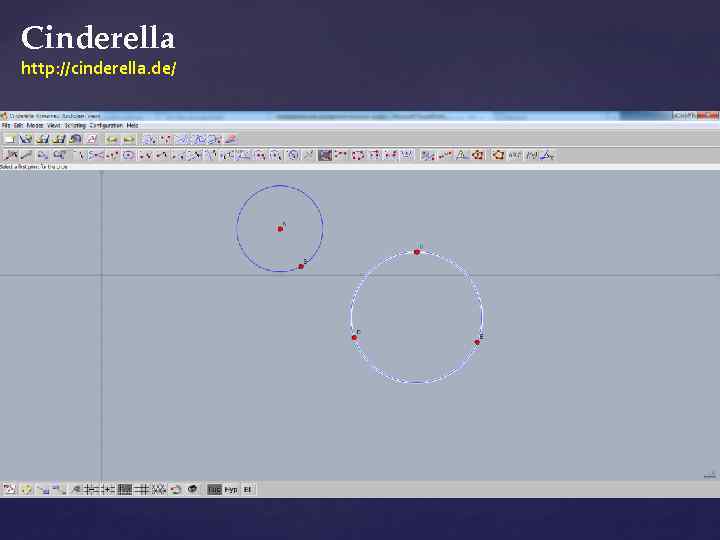The width and height of the screenshot is (720, 540).
Task: Open the Help menu
Action: click(x=132, y=125)
